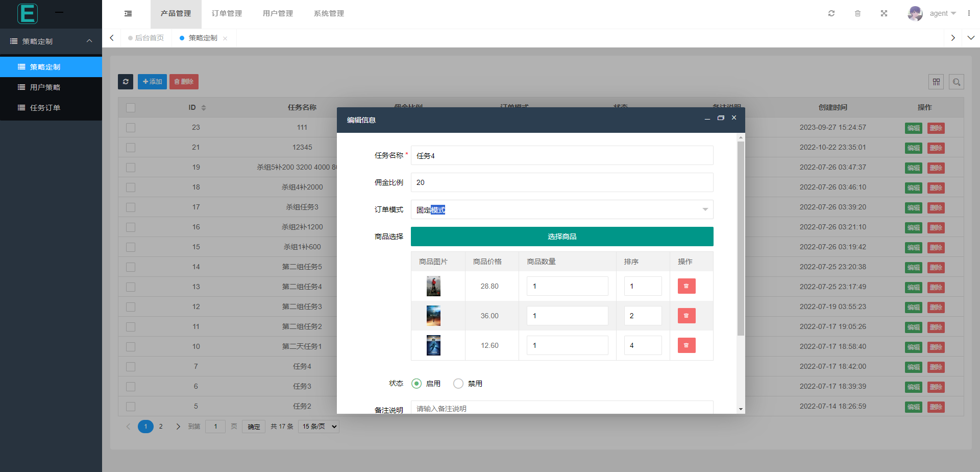Viewport: 980px width, 472px height.
Task: Click the 佣金比例 input field
Action: click(x=561, y=182)
